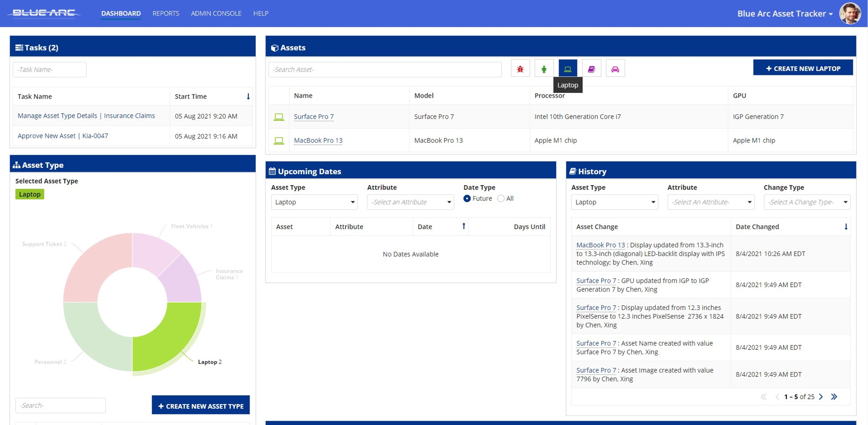Open the Reports menu
The height and width of the screenshot is (425, 868).
pyautogui.click(x=166, y=14)
